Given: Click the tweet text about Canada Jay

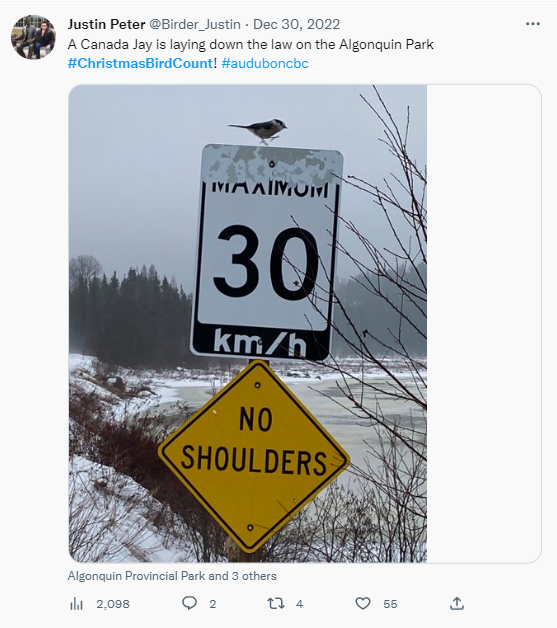Looking at the screenshot, I should pyautogui.click(x=251, y=44).
